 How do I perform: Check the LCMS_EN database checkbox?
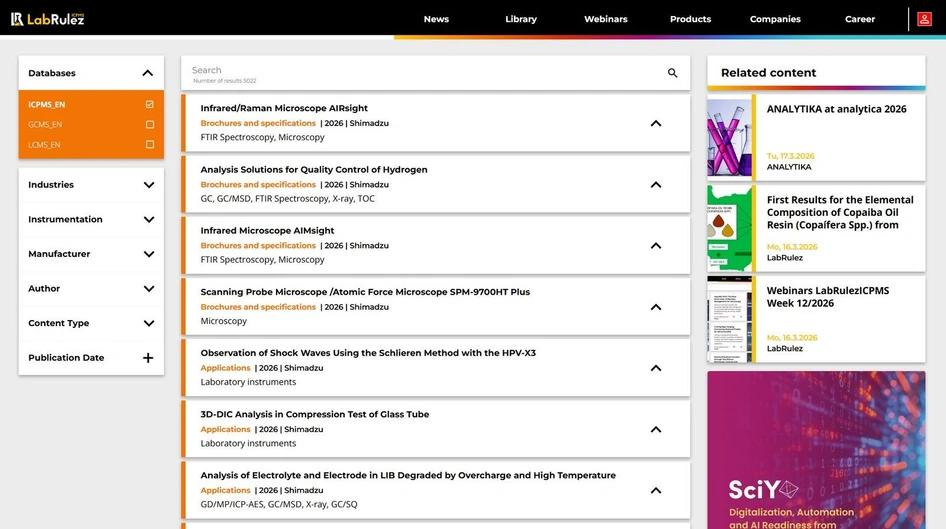click(x=150, y=145)
